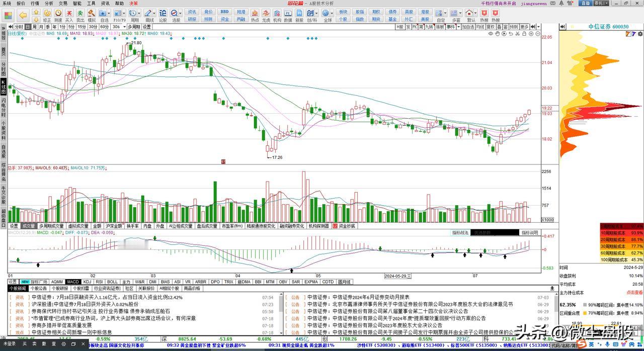Open the 热点 hot spots icon

click(255, 16)
